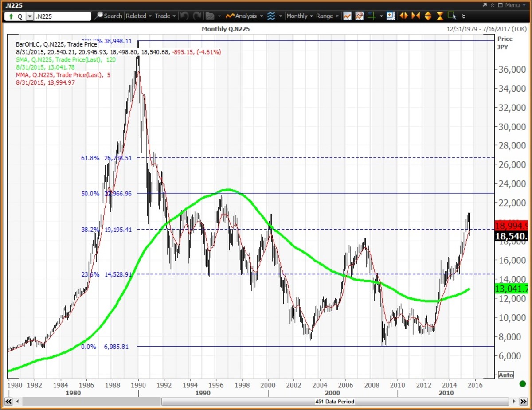Click the .N225 symbol input field
This screenshot has width=532, height=410.
click(62, 16)
